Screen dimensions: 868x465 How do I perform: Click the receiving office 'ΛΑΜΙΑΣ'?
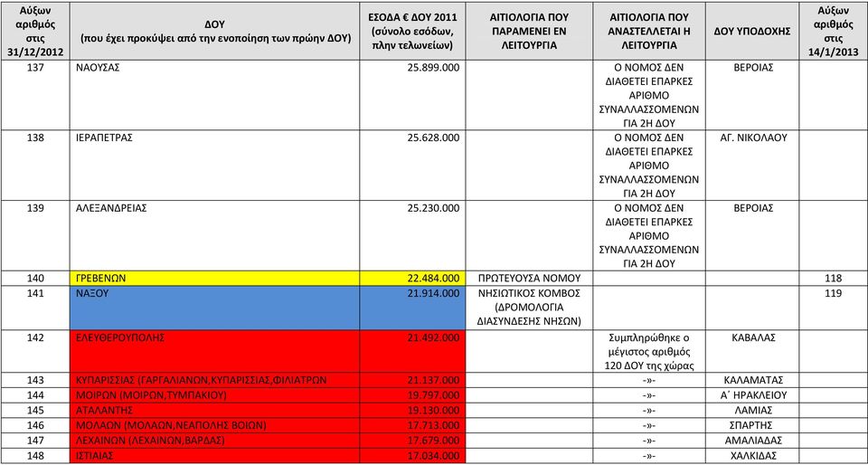click(x=751, y=410)
